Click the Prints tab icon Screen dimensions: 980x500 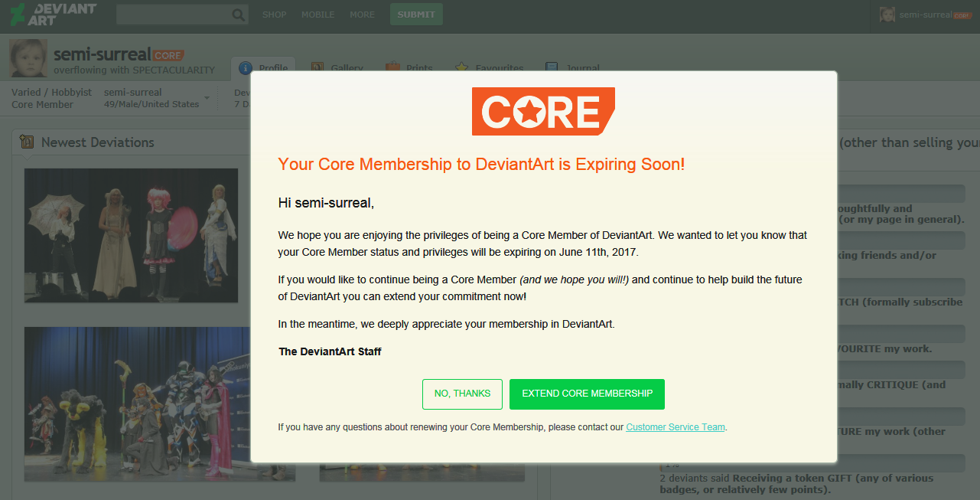[392, 68]
